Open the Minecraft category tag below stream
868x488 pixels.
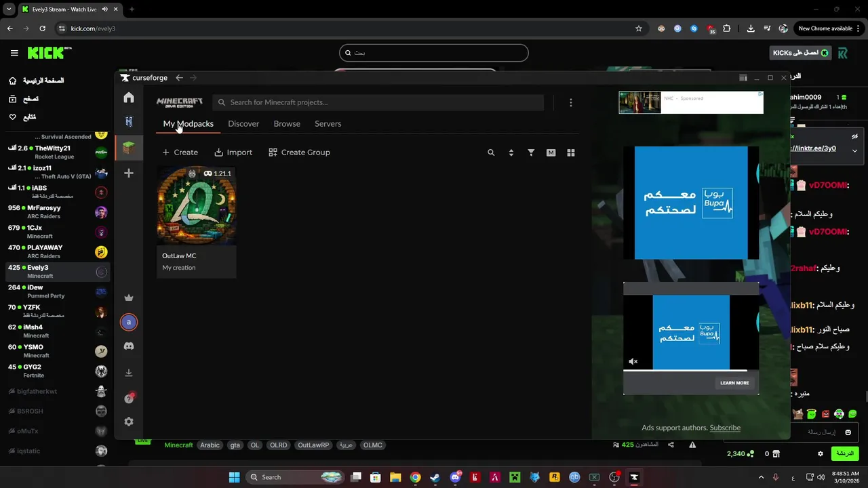(x=178, y=445)
